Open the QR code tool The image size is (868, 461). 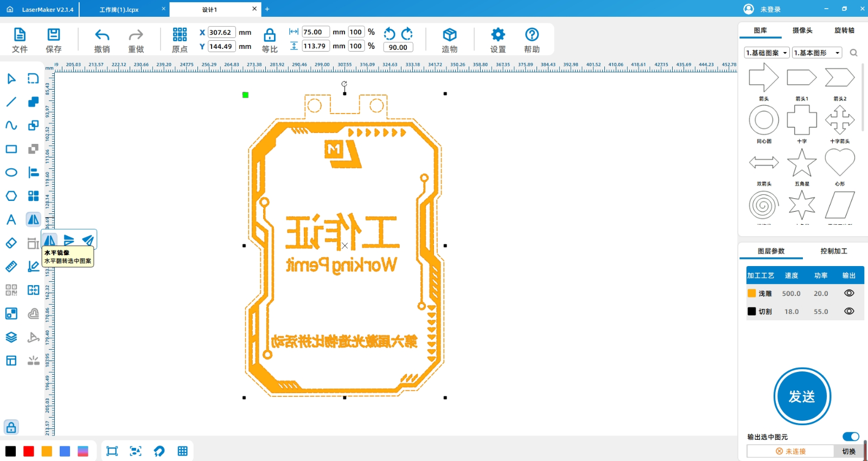[x=11, y=290]
